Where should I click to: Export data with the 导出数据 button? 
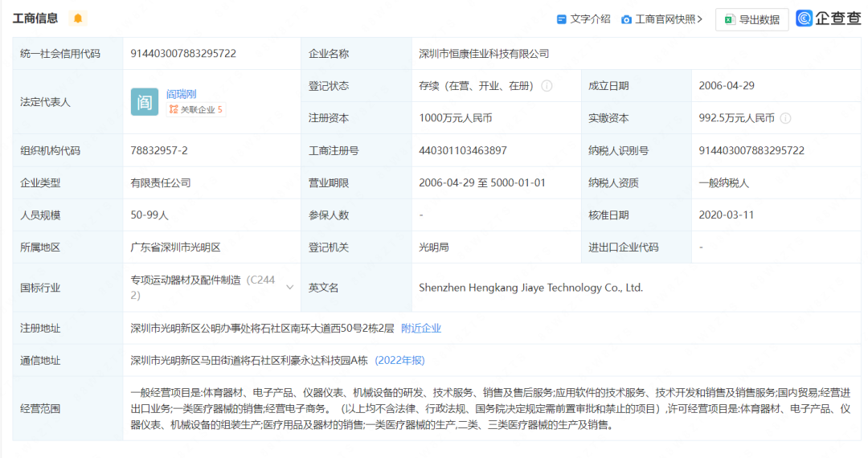tap(751, 19)
